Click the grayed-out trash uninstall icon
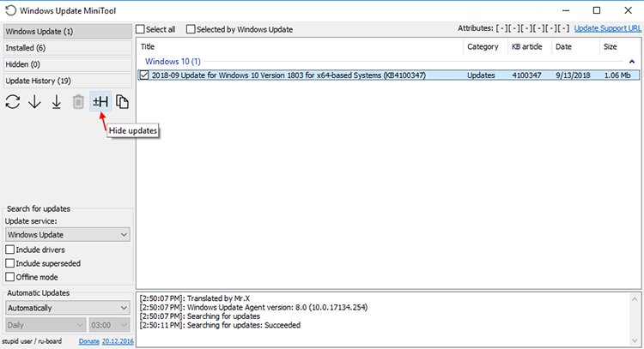Viewport: 644px width, 349px height. click(78, 102)
